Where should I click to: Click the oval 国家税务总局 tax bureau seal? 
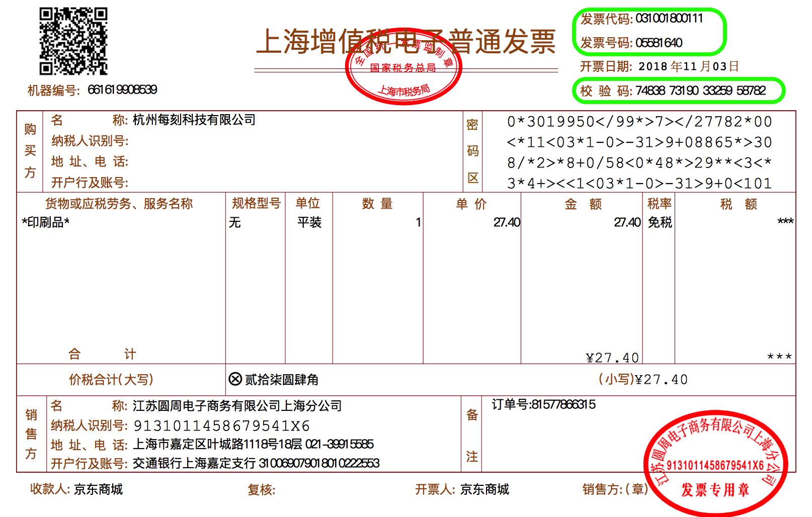tap(403, 66)
